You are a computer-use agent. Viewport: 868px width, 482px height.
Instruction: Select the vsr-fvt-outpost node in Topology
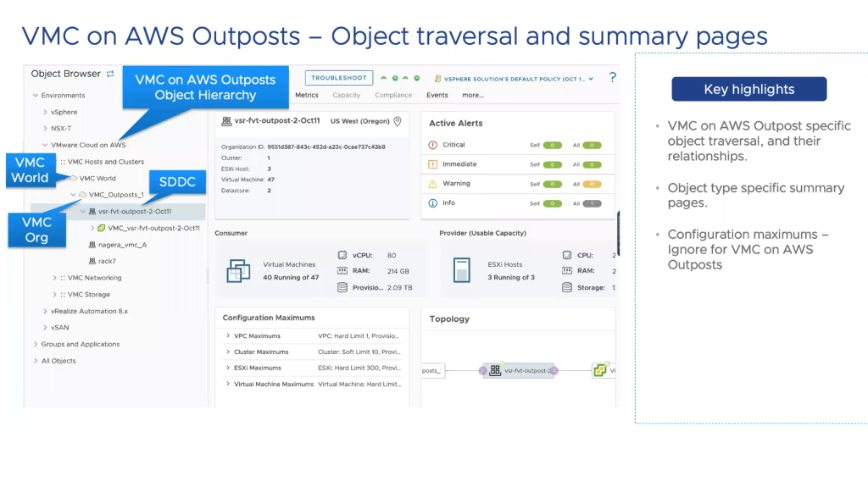click(x=519, y=371)
